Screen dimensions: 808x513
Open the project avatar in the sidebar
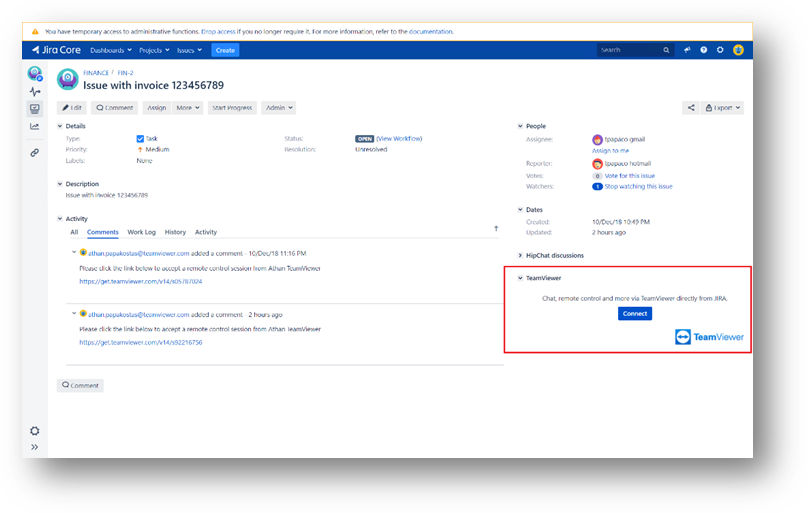(35, 74)
